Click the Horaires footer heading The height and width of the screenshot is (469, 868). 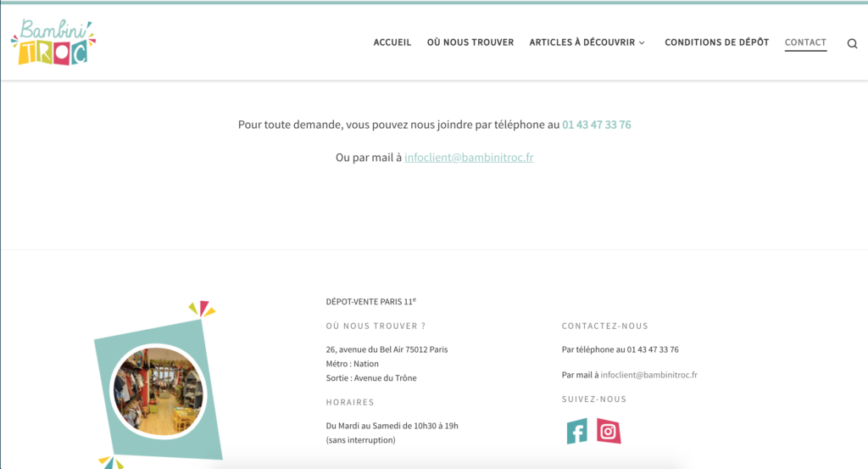click(x=350, y=402)
